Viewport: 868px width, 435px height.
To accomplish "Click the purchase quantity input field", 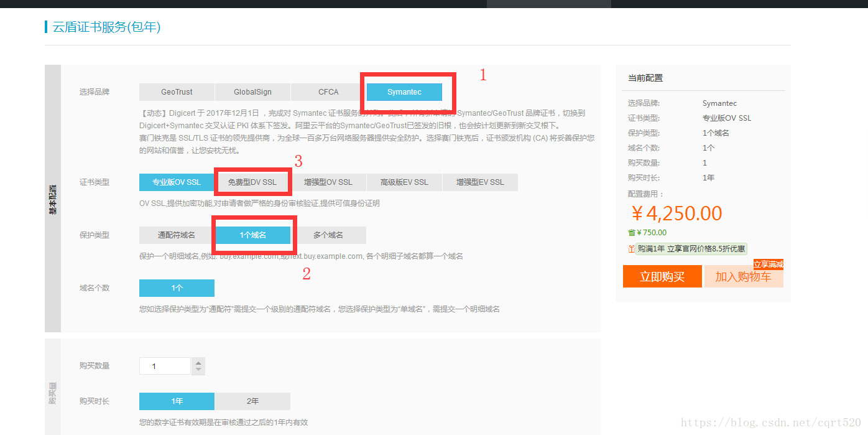I will [165, 366].
